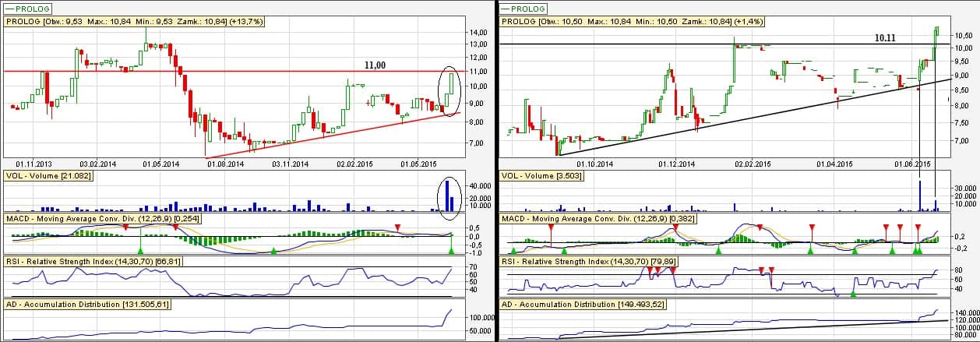Click the last green MACD buy arrow, left chart

coord(453,249)
